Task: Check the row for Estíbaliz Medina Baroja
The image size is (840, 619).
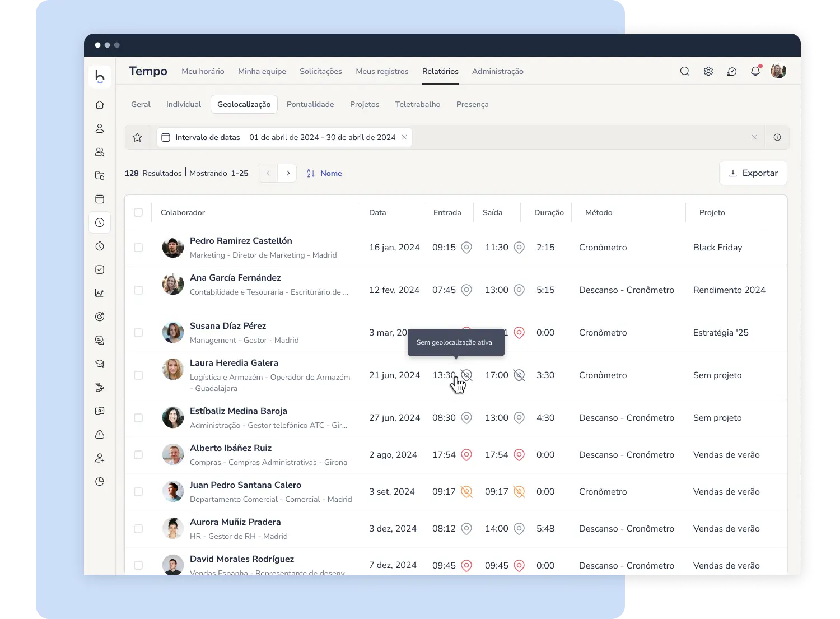Action: [x=138, y=418]
